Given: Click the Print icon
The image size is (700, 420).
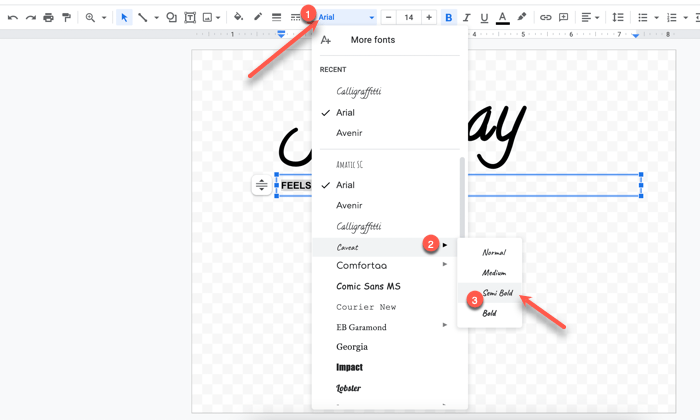Looking at the screenshot, I should [x=48, y=17].
